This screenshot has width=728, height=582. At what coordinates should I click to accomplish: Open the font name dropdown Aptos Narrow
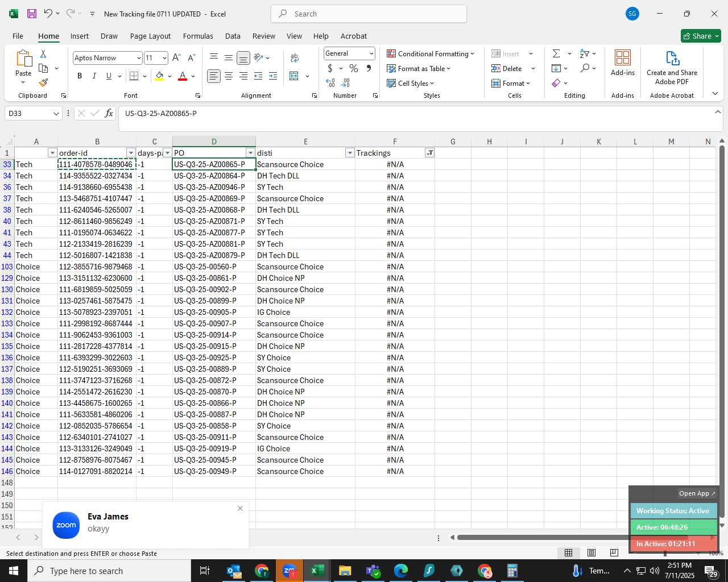click(x=139, y=58)
